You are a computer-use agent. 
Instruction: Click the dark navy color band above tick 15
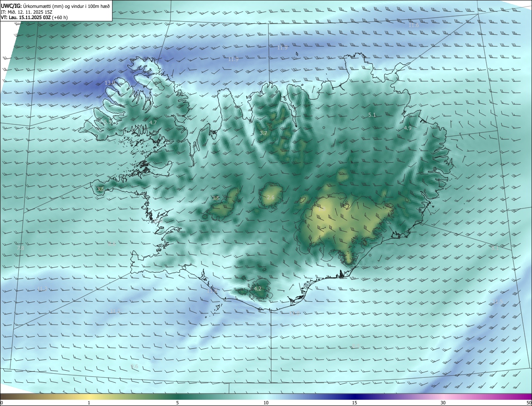355,396
